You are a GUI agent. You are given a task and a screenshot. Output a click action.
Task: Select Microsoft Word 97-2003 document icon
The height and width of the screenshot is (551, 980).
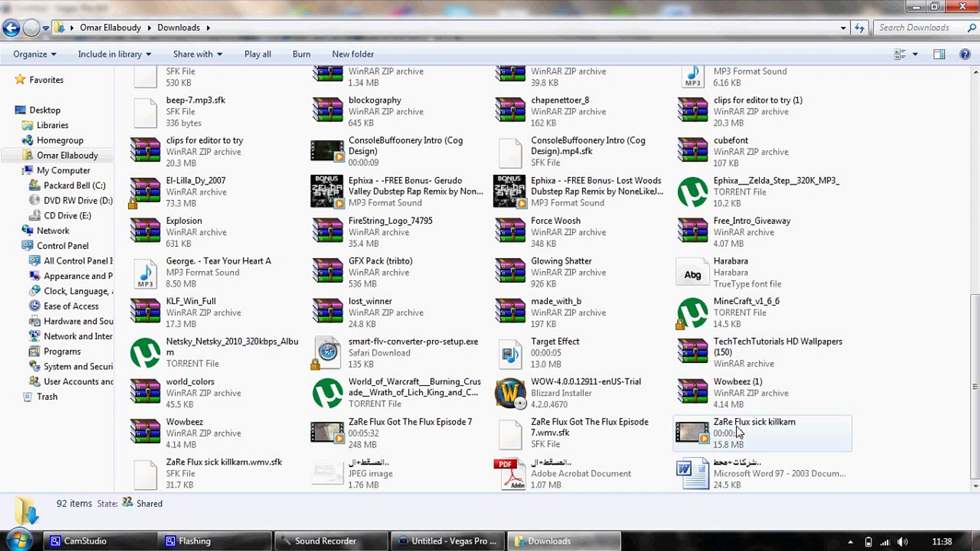(693, 473)
